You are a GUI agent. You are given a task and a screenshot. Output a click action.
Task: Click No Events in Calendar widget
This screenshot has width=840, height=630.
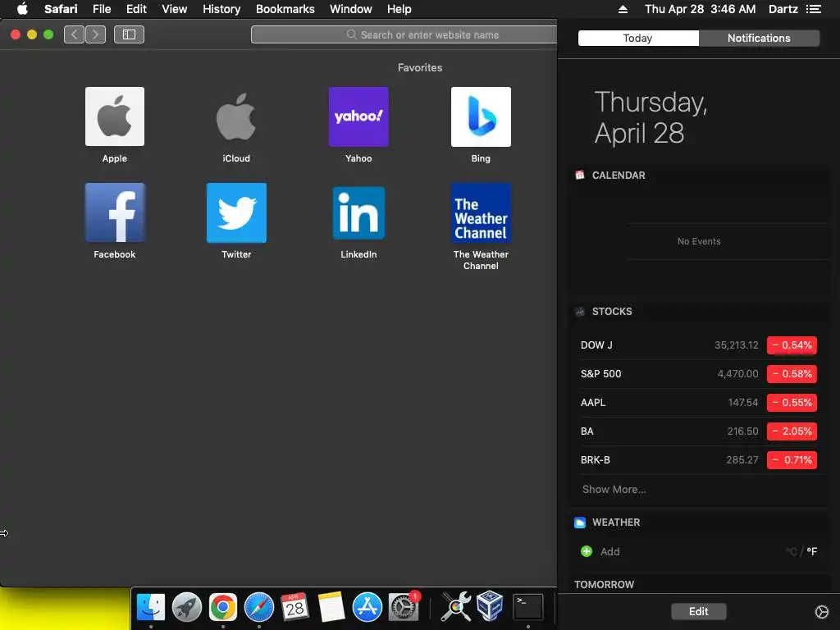point(699,242)
